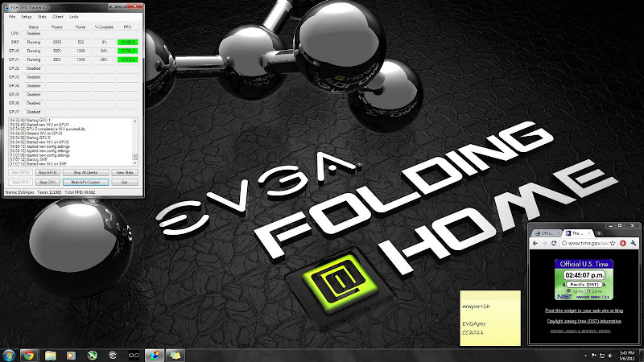The width and height of the screenshot is (644, 362).
Task: Click the GPU1 Running status cell
Action: coord(34,60)
